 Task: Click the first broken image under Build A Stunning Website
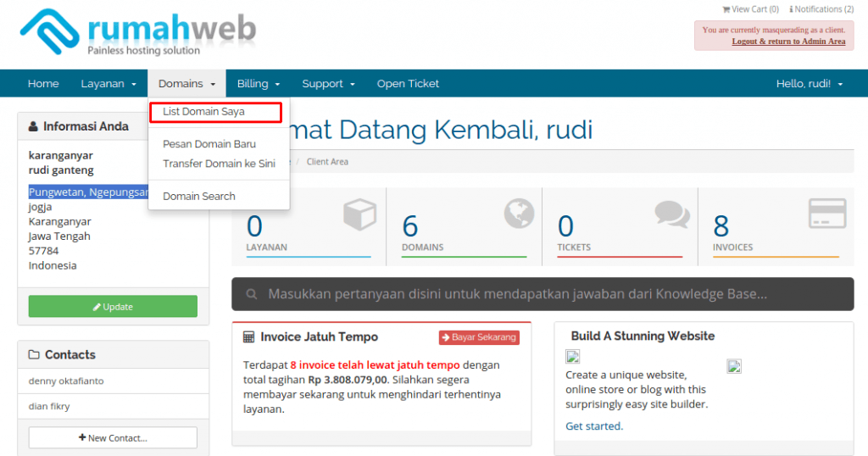pyautogui.click(x=572, y=356)
